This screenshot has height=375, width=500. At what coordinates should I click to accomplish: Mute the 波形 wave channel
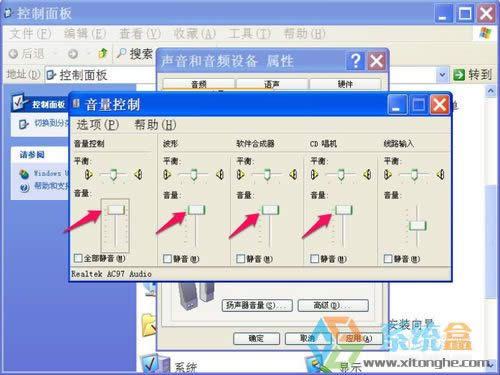tap(167, 259)
